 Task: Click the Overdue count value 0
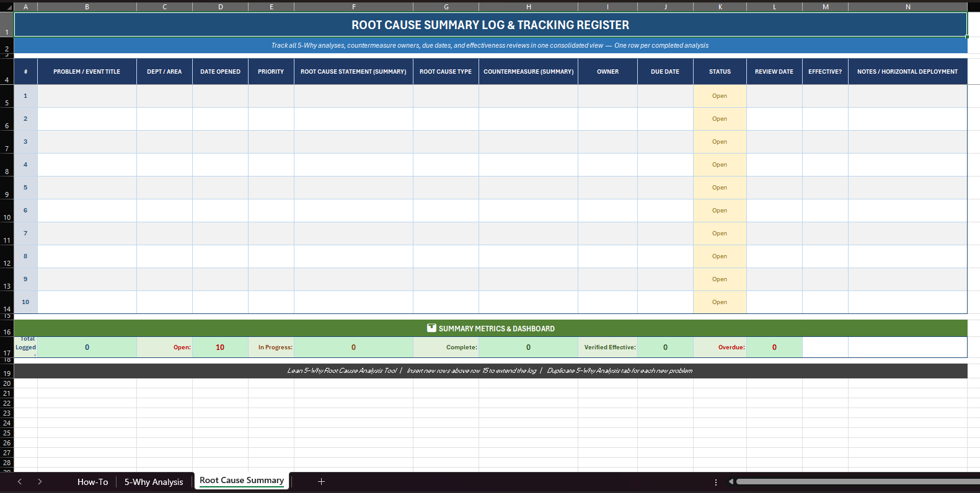coord(774,347)
